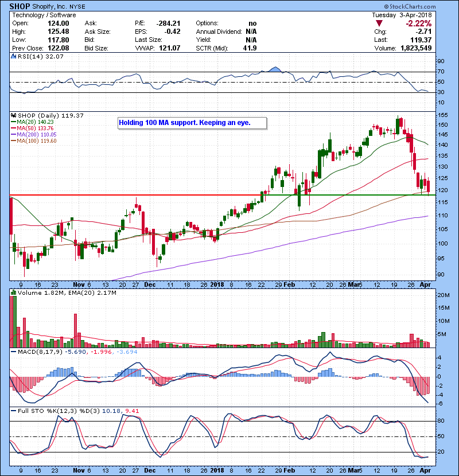The height and width of the screenshot is (476, 459).
Task: Click the Options value 'no'
Action: [252, 24]
